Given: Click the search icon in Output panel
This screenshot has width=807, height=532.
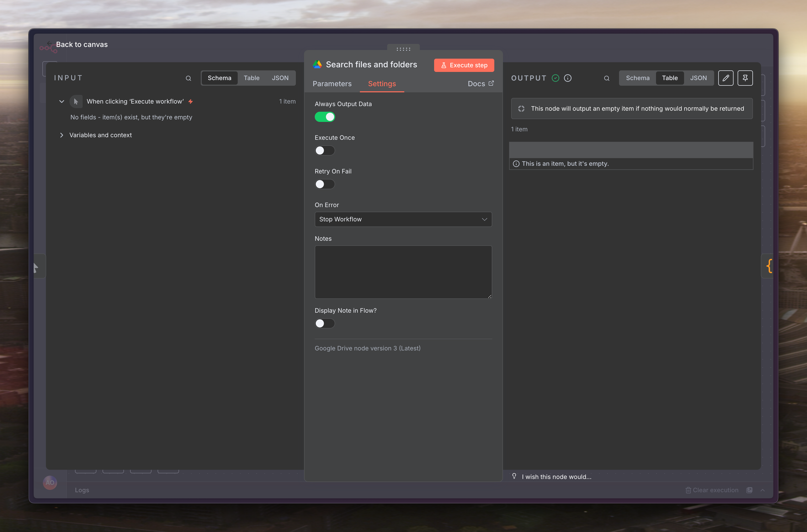Looking at the screenshot, I should pos(607,78).
